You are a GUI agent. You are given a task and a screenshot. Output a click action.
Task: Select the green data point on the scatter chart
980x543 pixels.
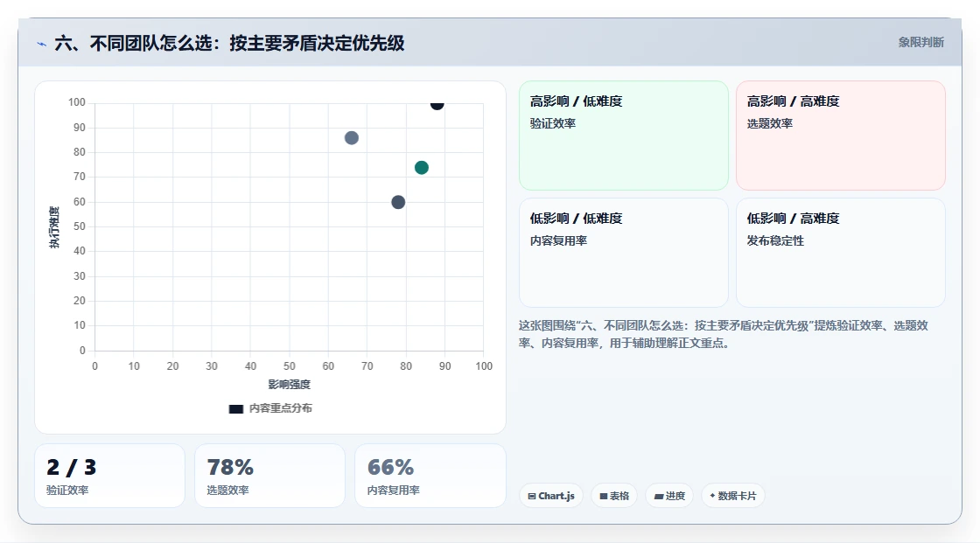click(421, 168)
